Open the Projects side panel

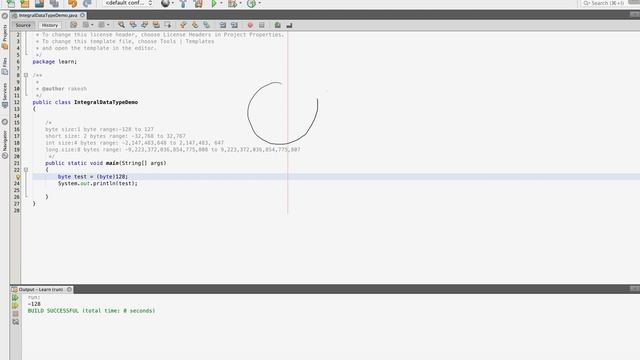(x=5, y=38)
